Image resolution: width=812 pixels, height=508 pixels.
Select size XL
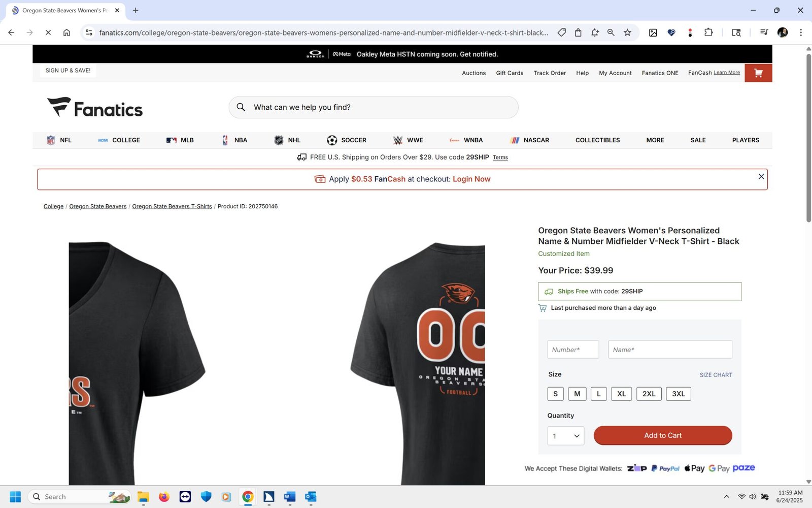point(622,394)
